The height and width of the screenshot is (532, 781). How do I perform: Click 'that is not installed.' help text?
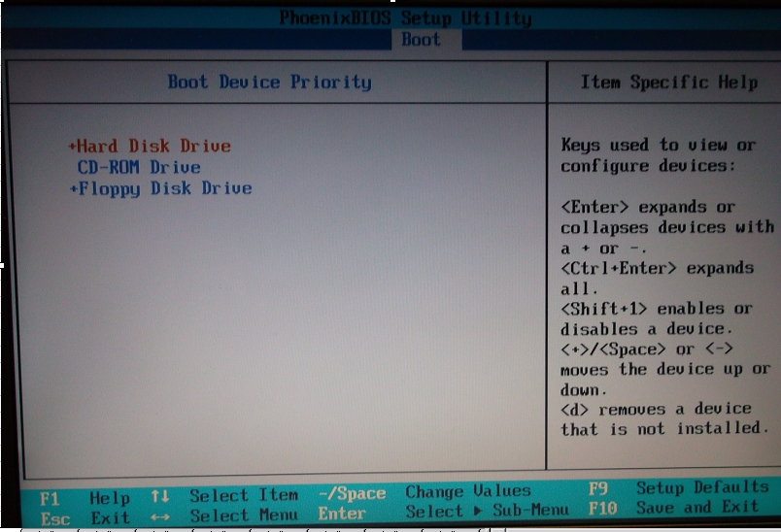(665, 428)
